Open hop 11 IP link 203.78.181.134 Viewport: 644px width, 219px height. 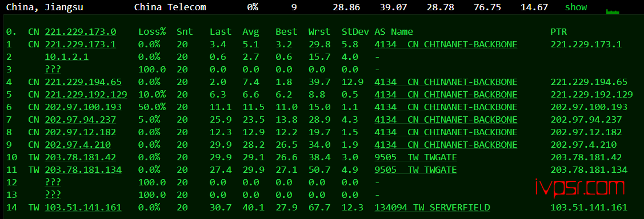click(83, 170)
